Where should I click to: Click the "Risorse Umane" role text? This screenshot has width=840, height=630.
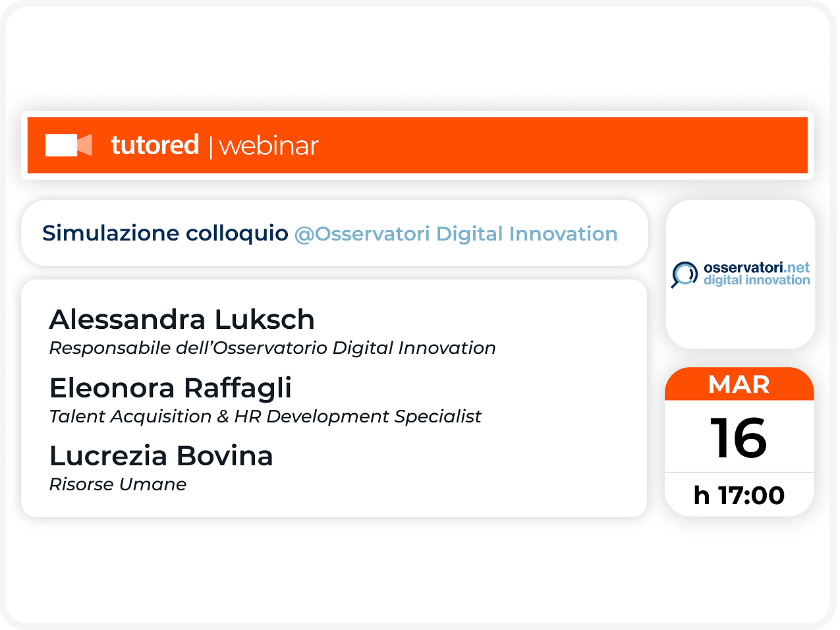[x=118, y=484]
